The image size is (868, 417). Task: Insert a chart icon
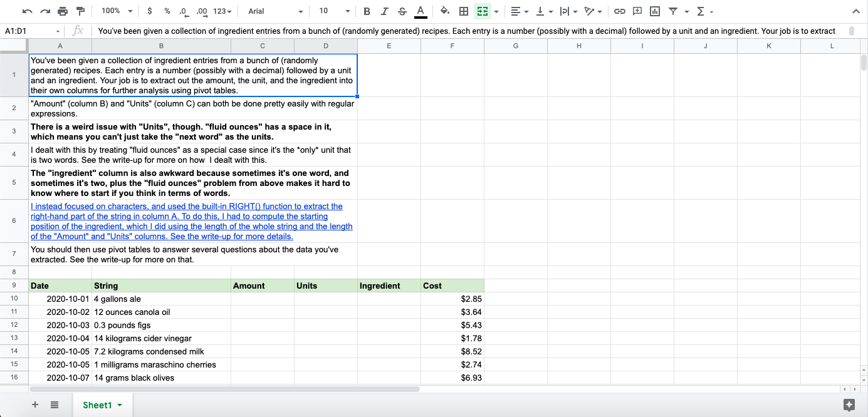pos(655,11)
